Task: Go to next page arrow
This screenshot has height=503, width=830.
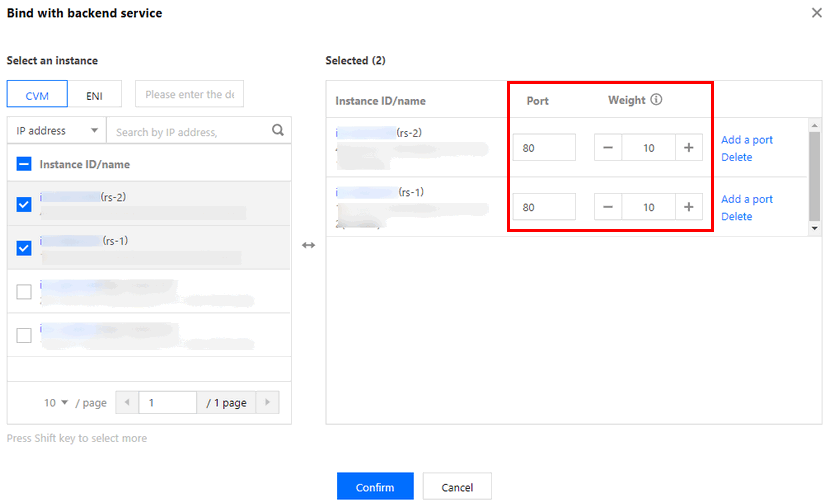Action: click(x=266, y=402)
